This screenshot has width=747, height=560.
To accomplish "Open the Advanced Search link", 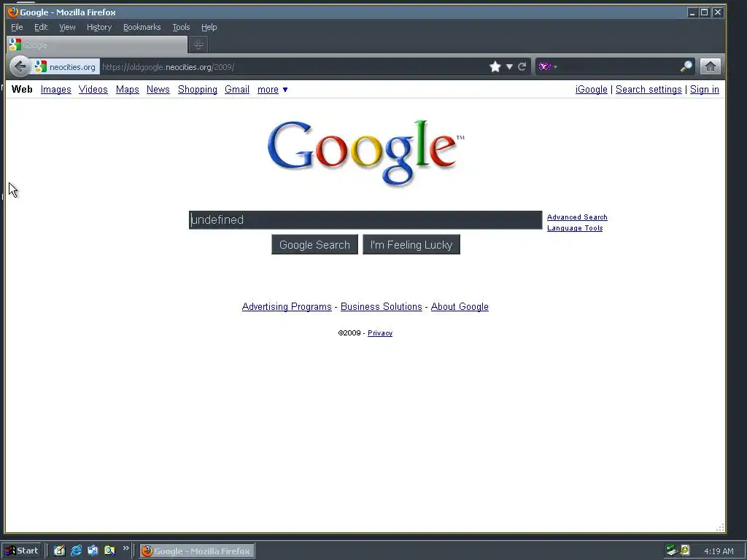I will [x=577, y=217].
